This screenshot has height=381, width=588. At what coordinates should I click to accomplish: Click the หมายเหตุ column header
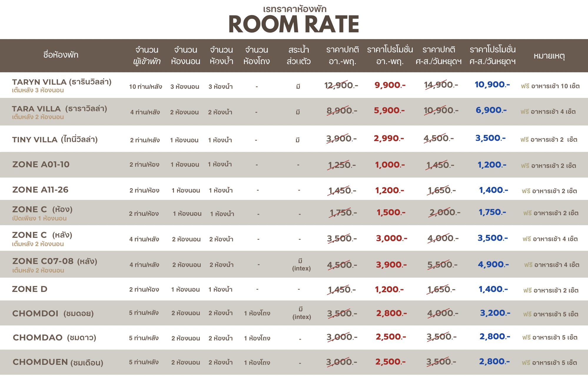click(549, 56)
